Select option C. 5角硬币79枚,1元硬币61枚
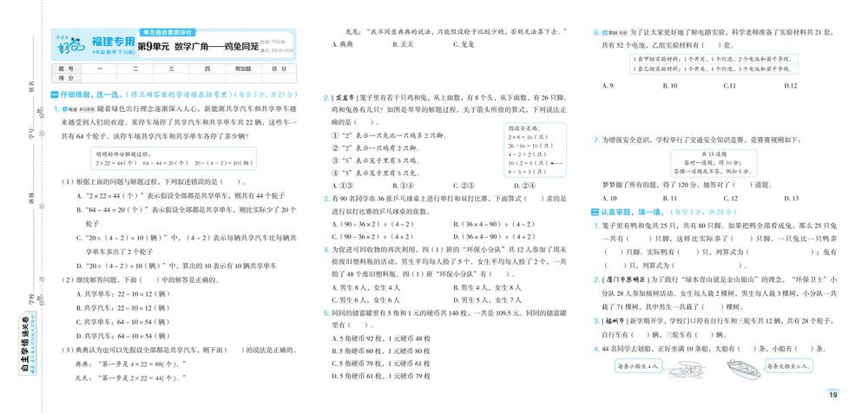 coord(381,364)
